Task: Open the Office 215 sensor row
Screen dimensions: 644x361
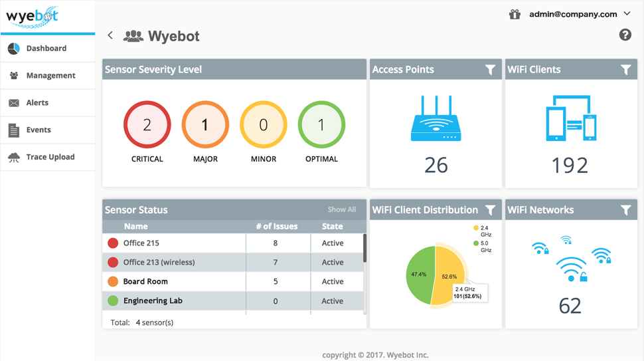Action: pos(233,243)
